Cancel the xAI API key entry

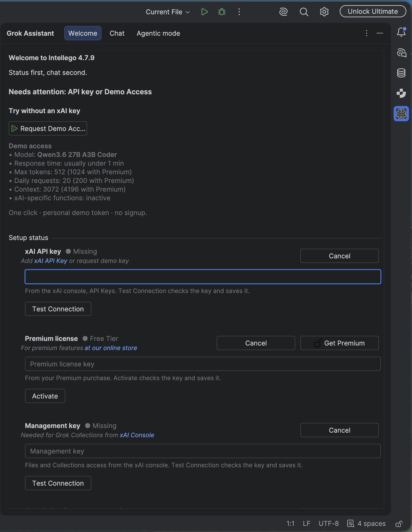339,256
